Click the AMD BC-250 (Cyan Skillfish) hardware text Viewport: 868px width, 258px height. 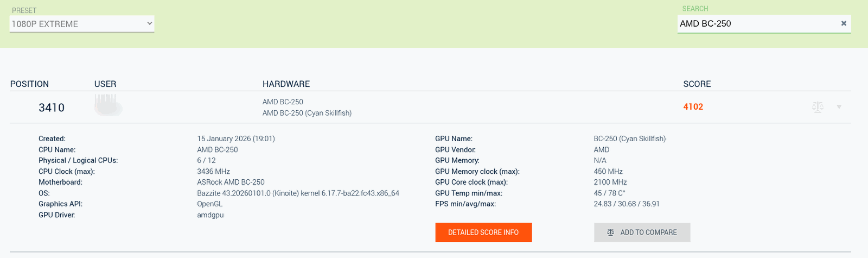pos(307,113)
